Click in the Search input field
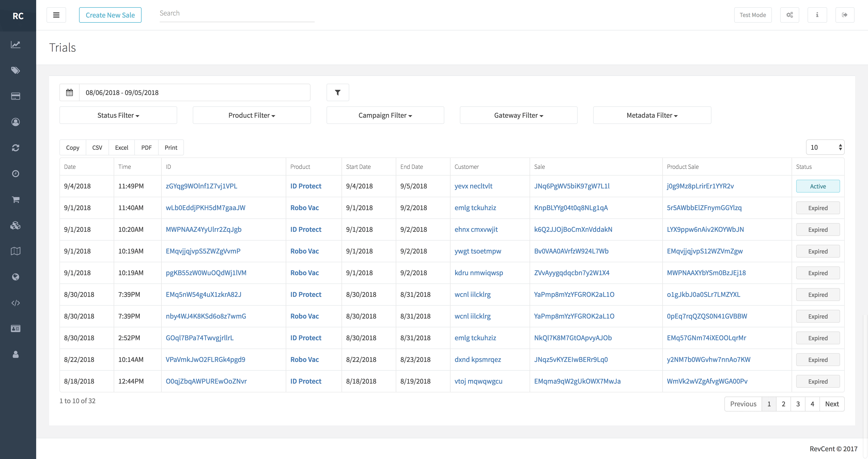Viewport: 868px width, 459px height. (237, 13)
